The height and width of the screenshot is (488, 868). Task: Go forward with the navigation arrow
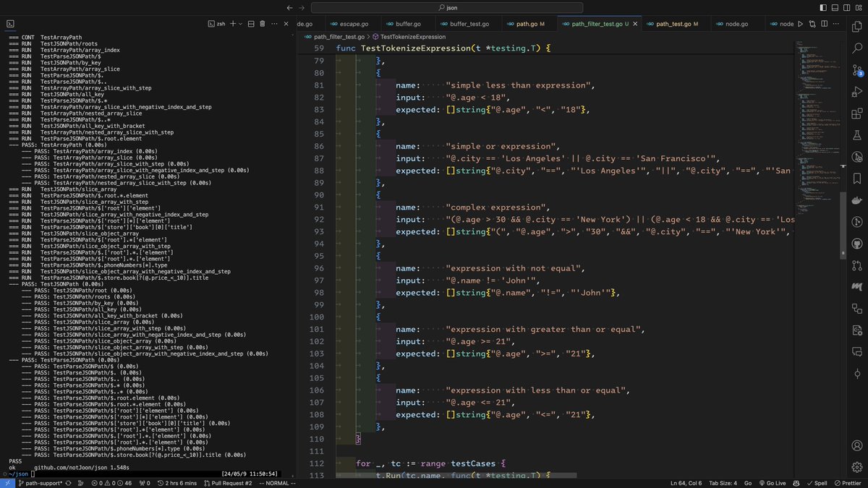[303, 8]
